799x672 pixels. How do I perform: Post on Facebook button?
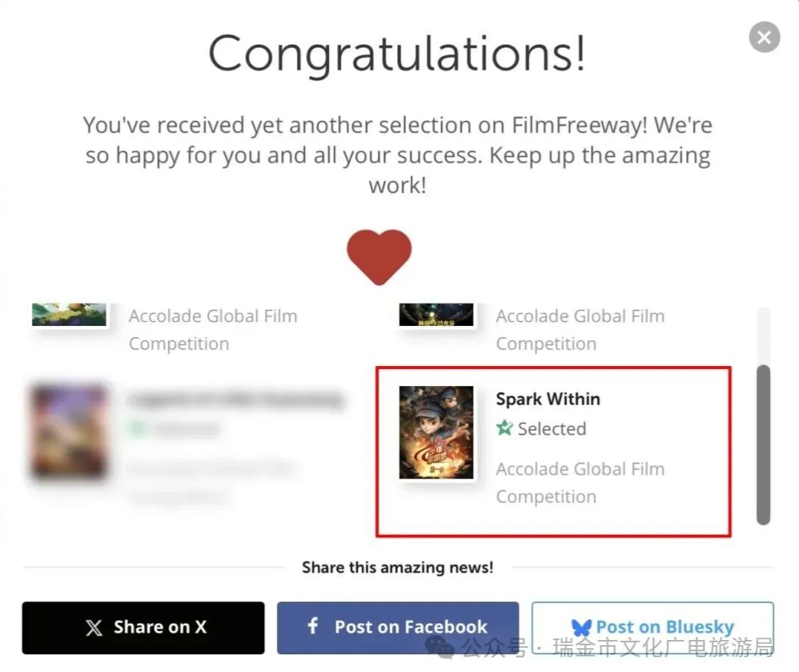[398, 627]
